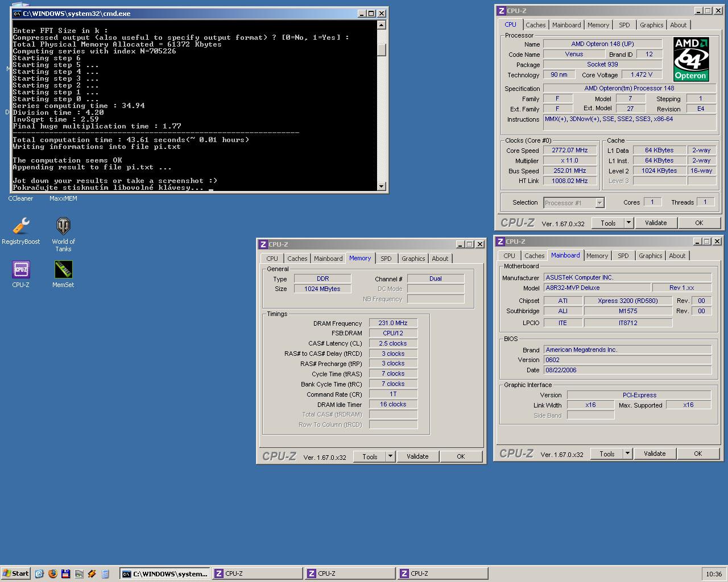The width and height of the screenshot is (728, 582).
Task: Select About tab in the Mainboard CPU-Z window
Action: (x=677, y=256)
